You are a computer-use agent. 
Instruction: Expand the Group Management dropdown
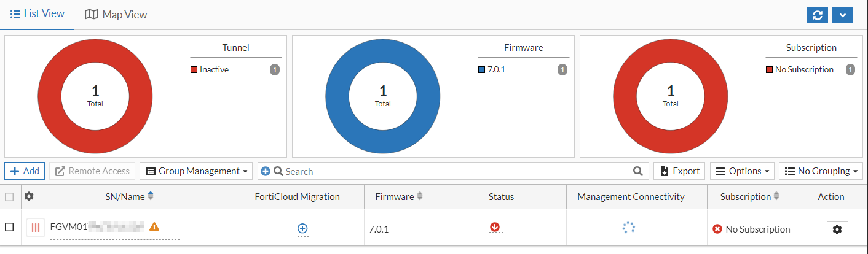coord(196,171)
